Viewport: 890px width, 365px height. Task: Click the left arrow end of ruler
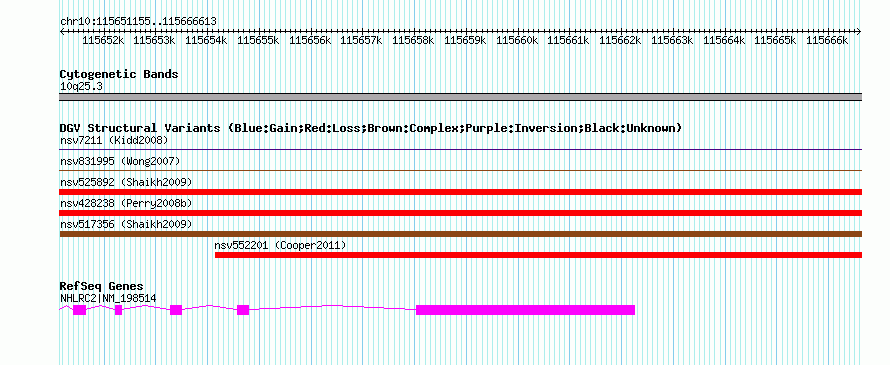(x=62, y=31)
